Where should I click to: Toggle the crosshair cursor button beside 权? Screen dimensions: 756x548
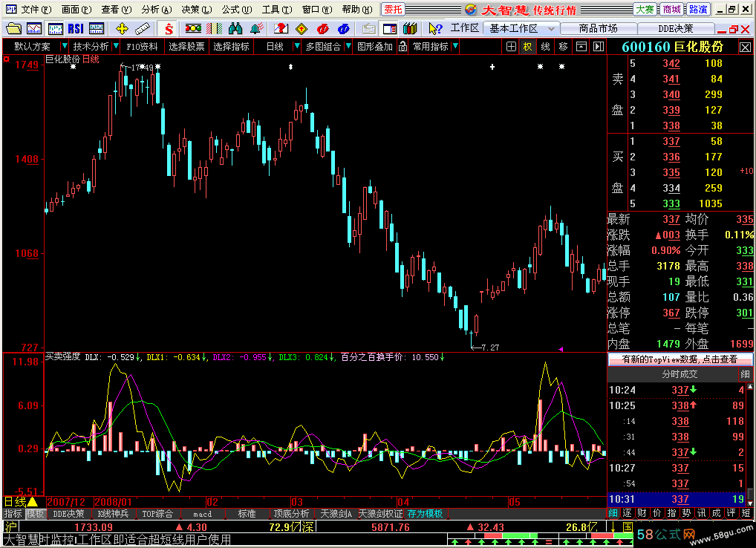click(x=511, y=46)
